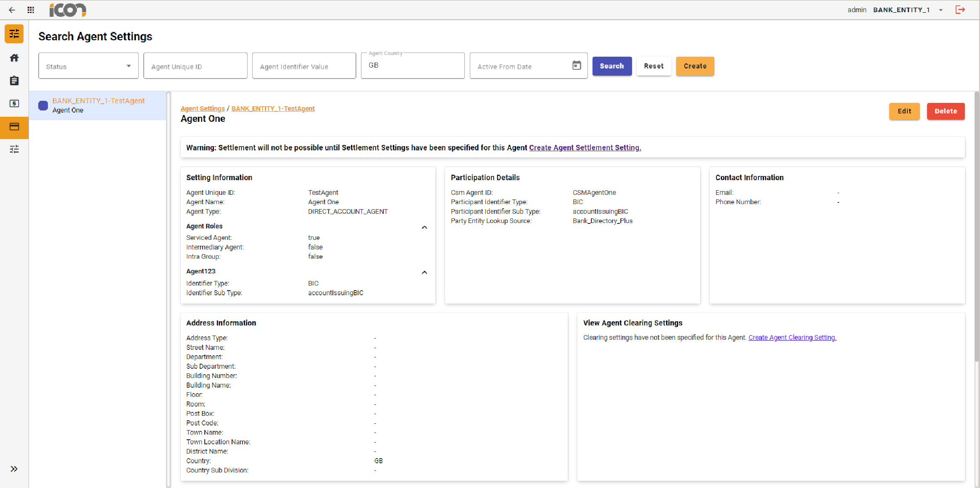The width and height of the screenshot is (980, 488).
Task: Click the dollar payment icon in sidebar
Action: click(x=14, y=103)
